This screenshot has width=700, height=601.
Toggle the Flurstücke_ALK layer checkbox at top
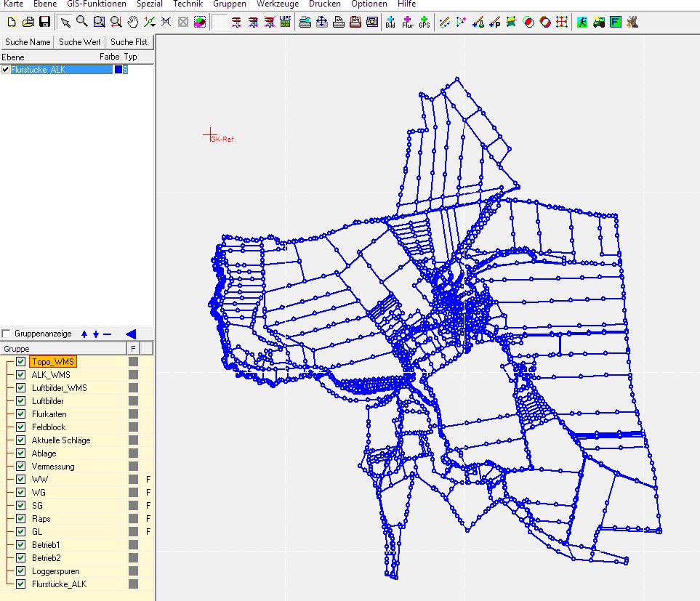click(x=6, y=70)
